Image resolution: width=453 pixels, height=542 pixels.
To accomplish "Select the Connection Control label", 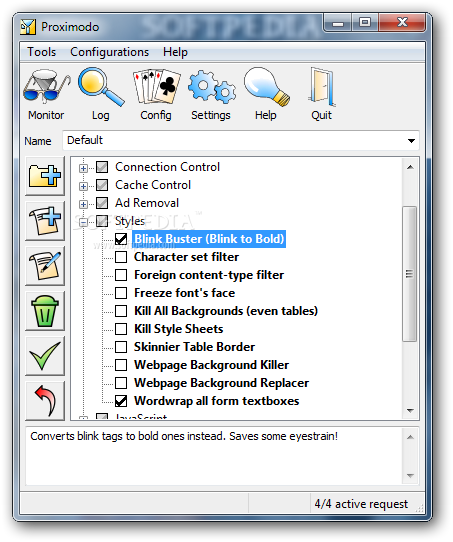I will [168, 167].
